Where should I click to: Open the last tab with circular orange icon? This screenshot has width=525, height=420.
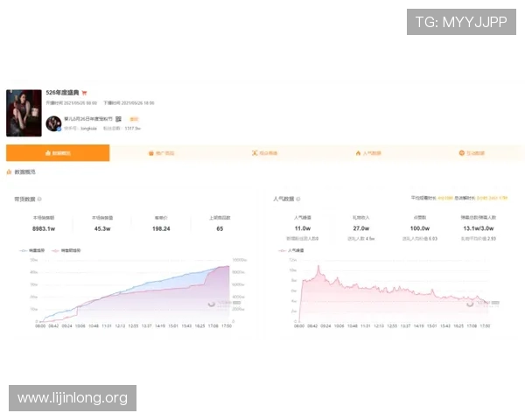[x=472, y=153]
